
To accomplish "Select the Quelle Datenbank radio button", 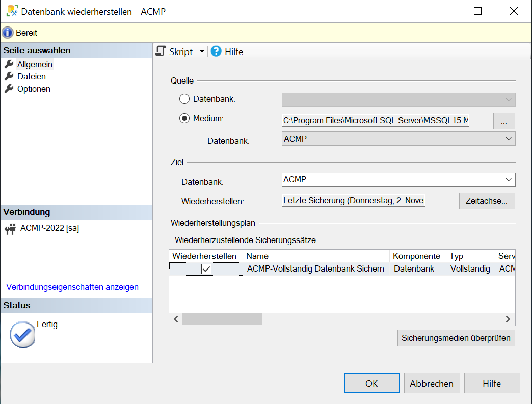I will click(184, 99).
